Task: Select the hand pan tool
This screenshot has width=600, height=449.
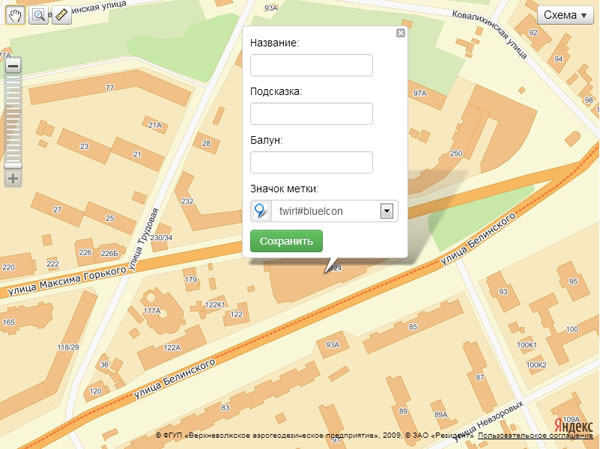Action: point(15,15)
